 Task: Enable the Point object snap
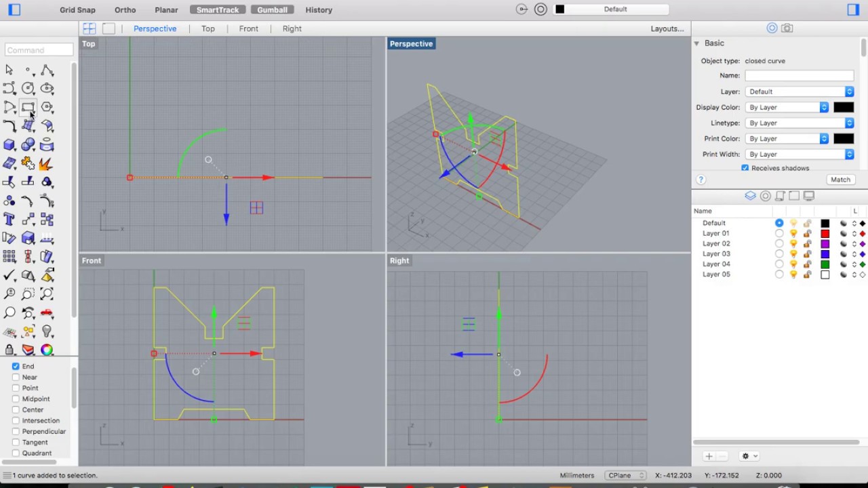16,388
